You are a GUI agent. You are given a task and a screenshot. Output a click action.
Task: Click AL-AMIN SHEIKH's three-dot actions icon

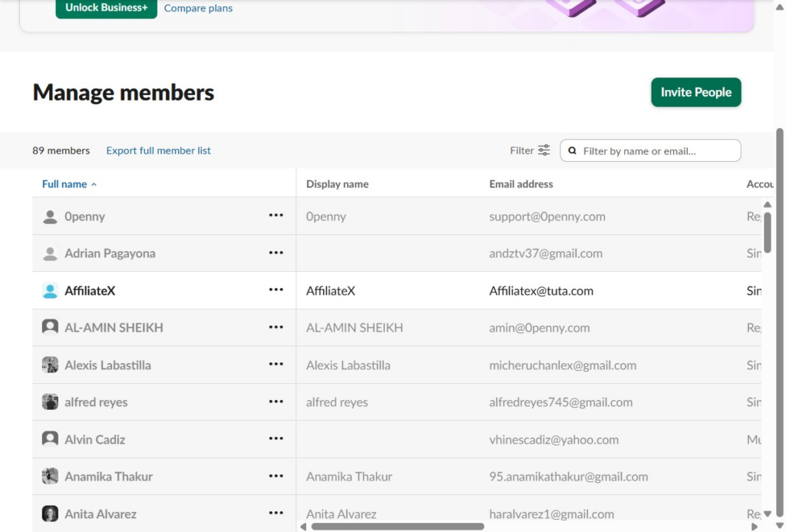(x=276, y=327)
